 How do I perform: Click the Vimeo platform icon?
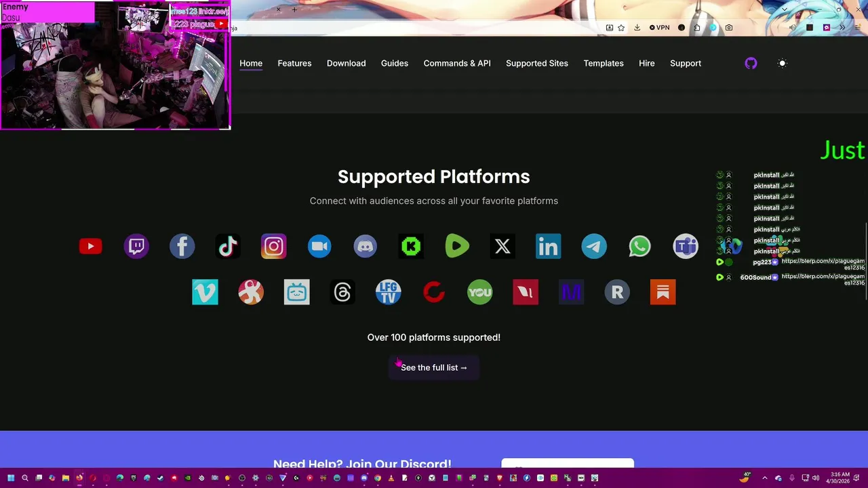[205, 292]
